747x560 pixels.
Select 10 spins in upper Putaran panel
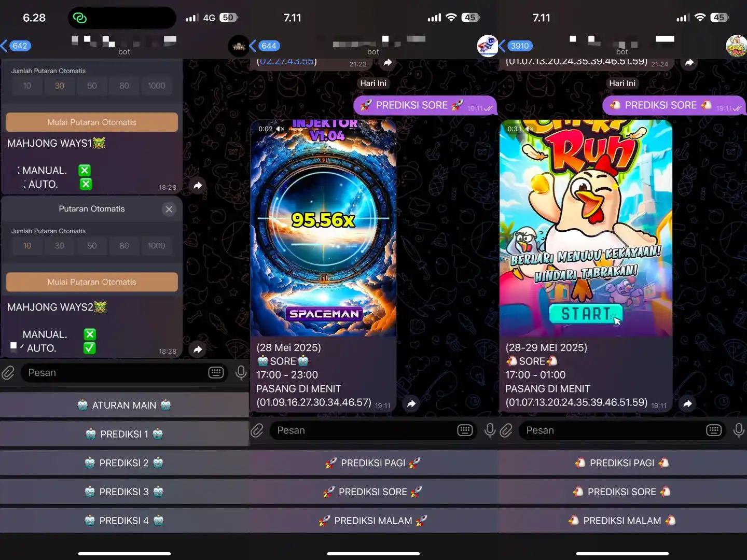coord(27,86)
